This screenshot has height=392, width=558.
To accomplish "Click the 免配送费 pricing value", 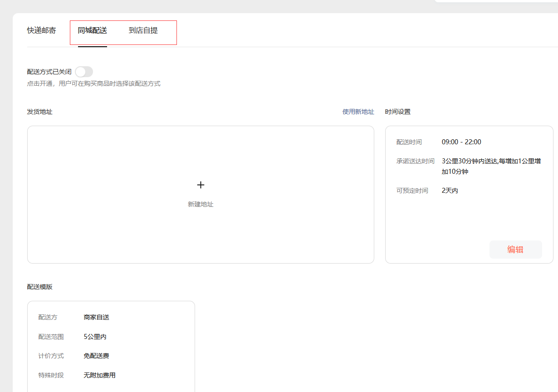I will [x=96, y=356].
